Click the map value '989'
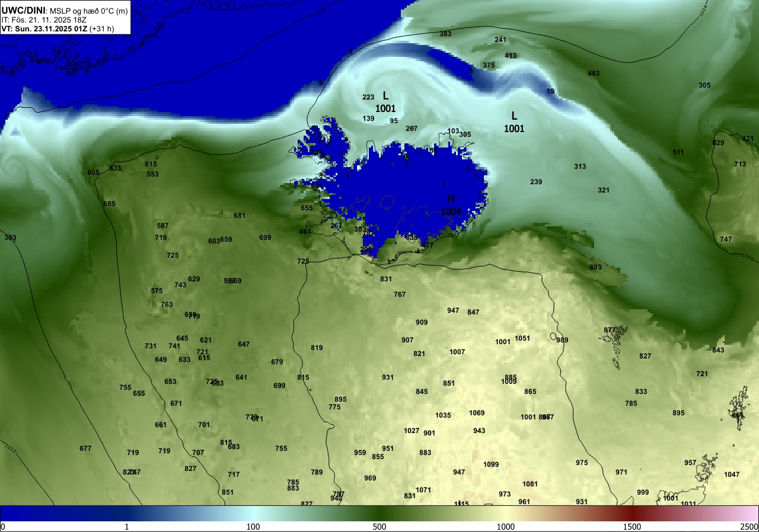759x532 pixels. 562,340
